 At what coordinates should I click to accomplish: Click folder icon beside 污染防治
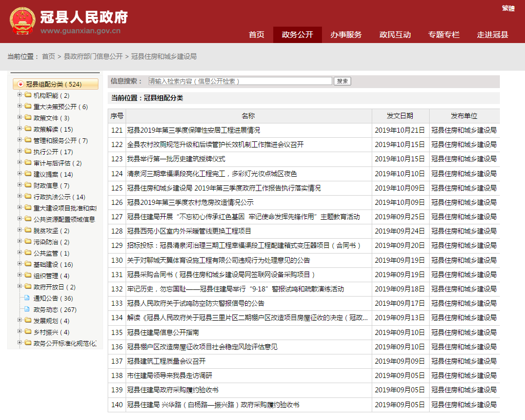(x=28, y=241)
